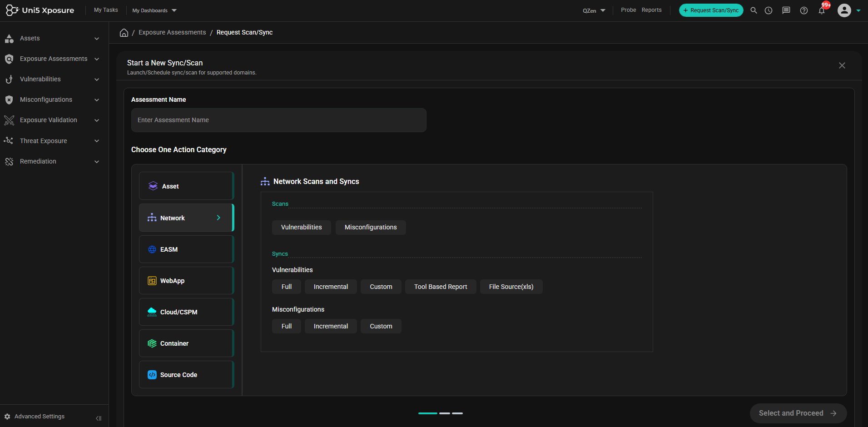Screen dimensions: 868x427
Task: Choose Incremental under Syncs Vulnerabilities
Action: coord(331,287)
